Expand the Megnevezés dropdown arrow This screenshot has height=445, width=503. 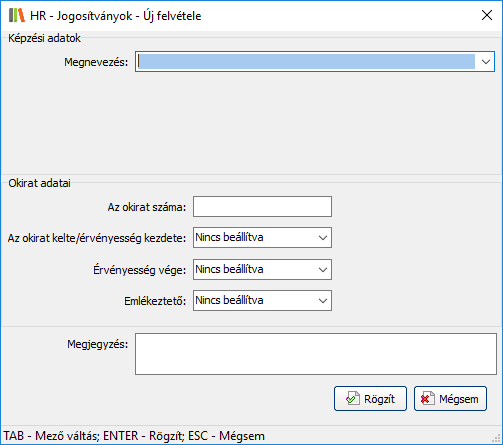click(x=486, y=62)
